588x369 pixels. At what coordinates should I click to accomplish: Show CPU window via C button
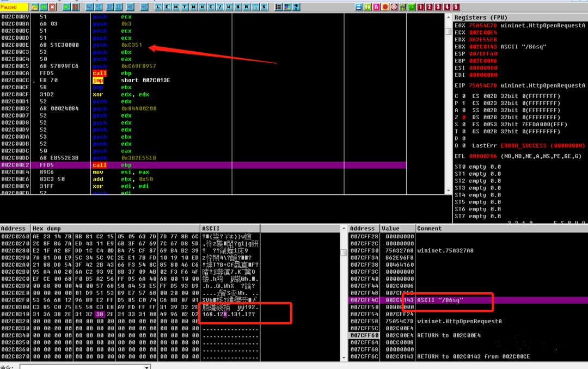pyautogui.click(x=211, y=7)
